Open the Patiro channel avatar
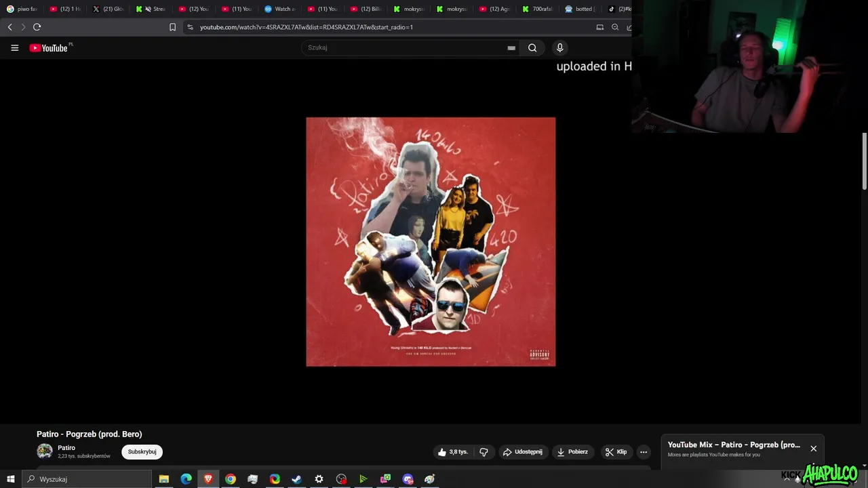 pyautogui.click(x=45, y=451)
